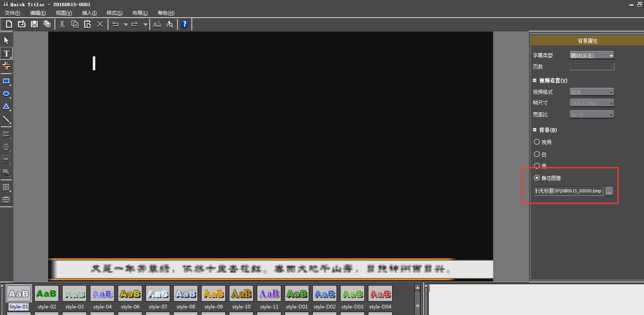
Task: Click the 页数 field
Action: pos(592,67)
